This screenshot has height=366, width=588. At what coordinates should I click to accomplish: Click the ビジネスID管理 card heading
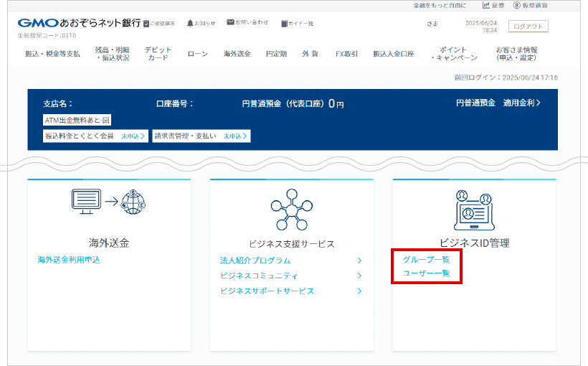[475, 243]
